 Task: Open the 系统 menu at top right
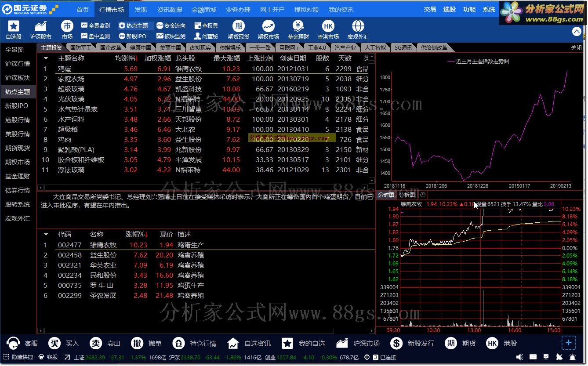coord(489,9)
